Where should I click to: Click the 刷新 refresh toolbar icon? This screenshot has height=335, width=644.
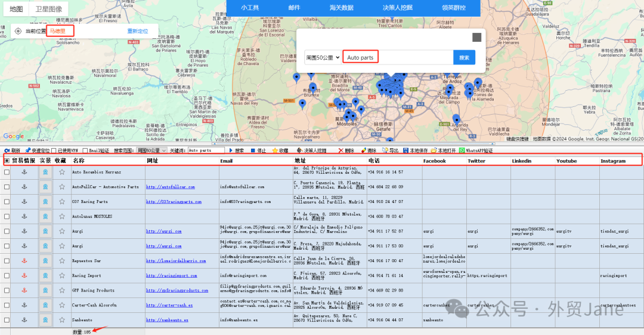coord(7,150)
